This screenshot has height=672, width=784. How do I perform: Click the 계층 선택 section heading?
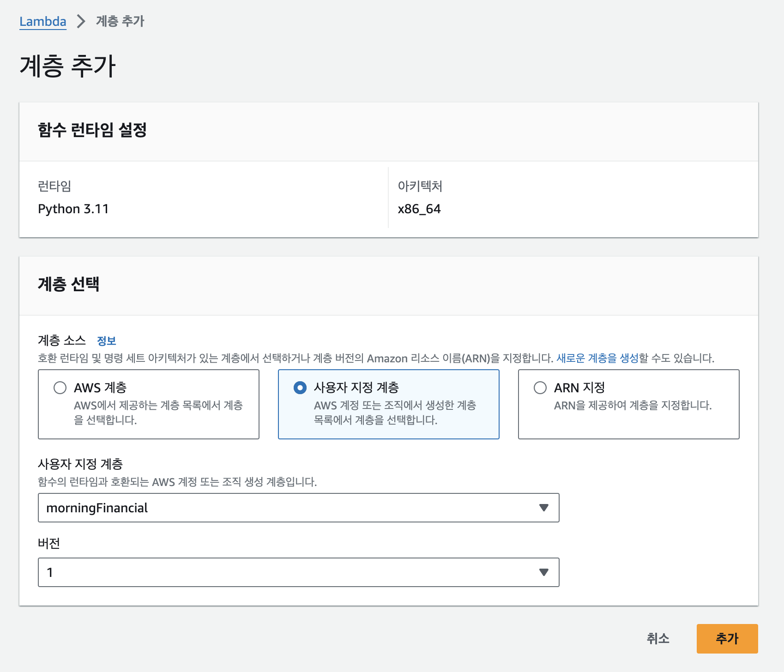coord(68,284)
